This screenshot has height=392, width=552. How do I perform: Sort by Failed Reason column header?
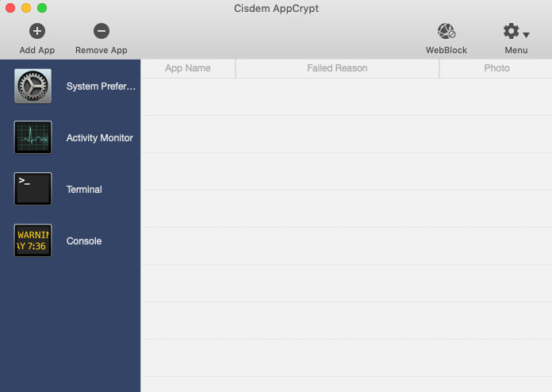(337, 68)
